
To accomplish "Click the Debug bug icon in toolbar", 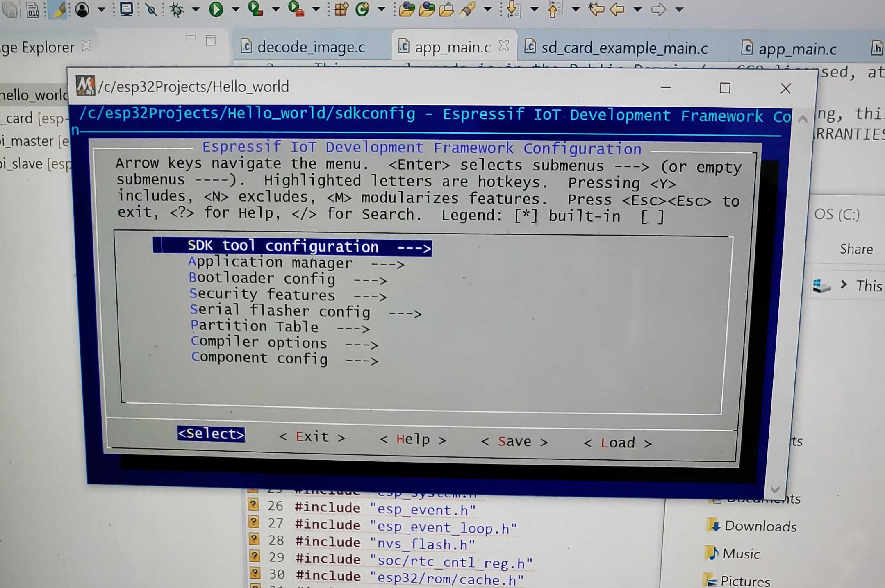I will (177, 9).
